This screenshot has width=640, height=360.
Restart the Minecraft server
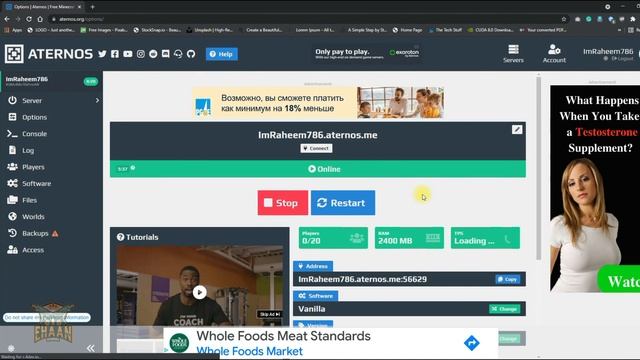coord(343,203)
